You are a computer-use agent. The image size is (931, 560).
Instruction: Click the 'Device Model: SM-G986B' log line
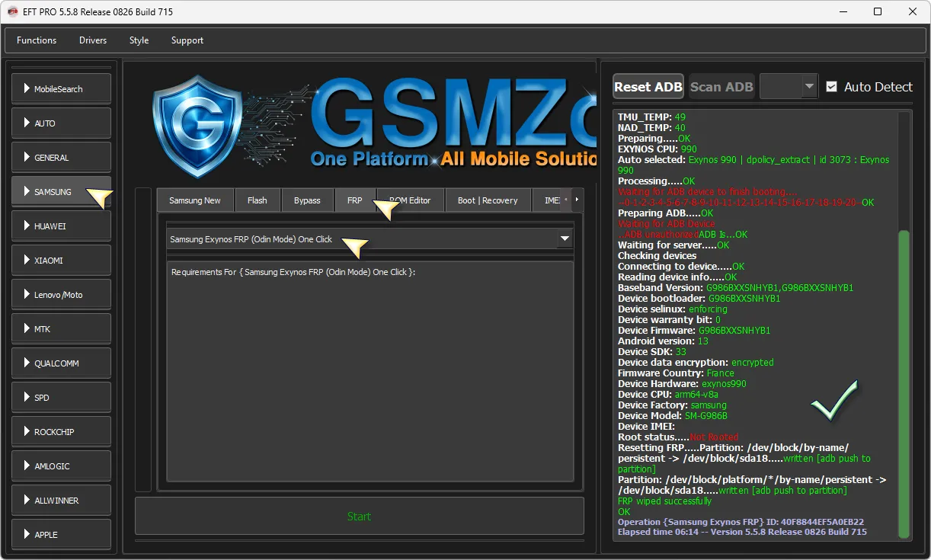point(673,416)
